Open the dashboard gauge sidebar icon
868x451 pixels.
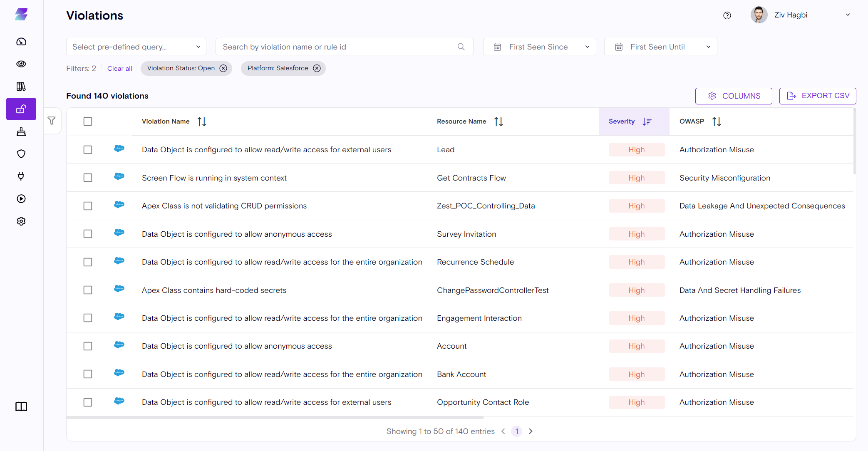(x=21, y=42)
